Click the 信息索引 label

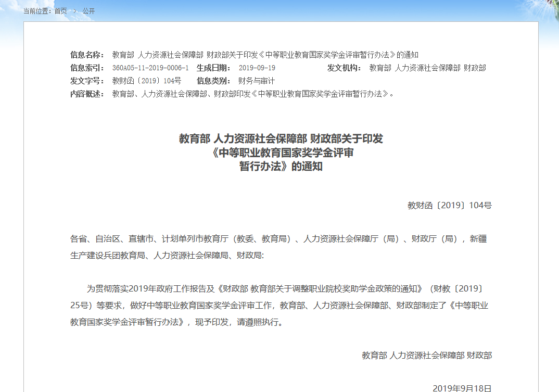[87, 68]
